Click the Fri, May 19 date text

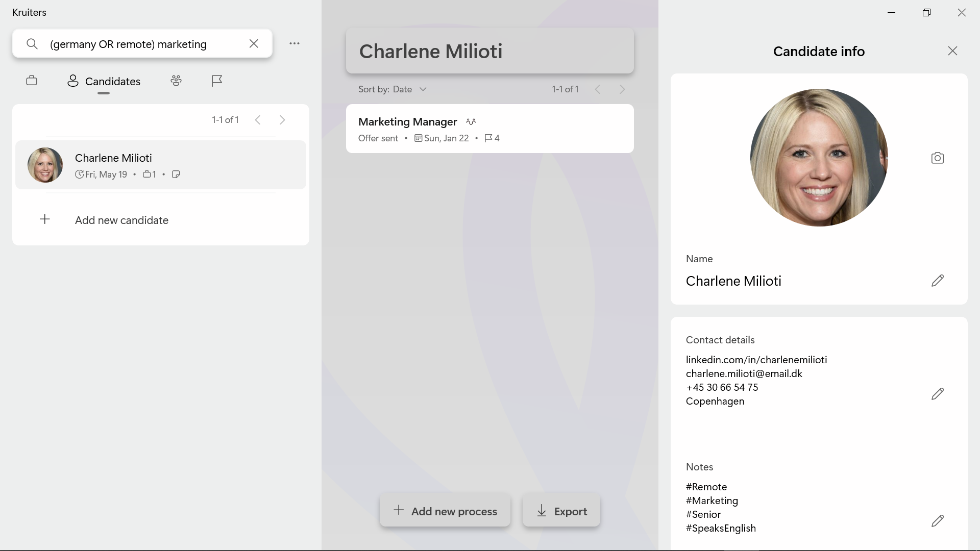(x=106, y=174)
